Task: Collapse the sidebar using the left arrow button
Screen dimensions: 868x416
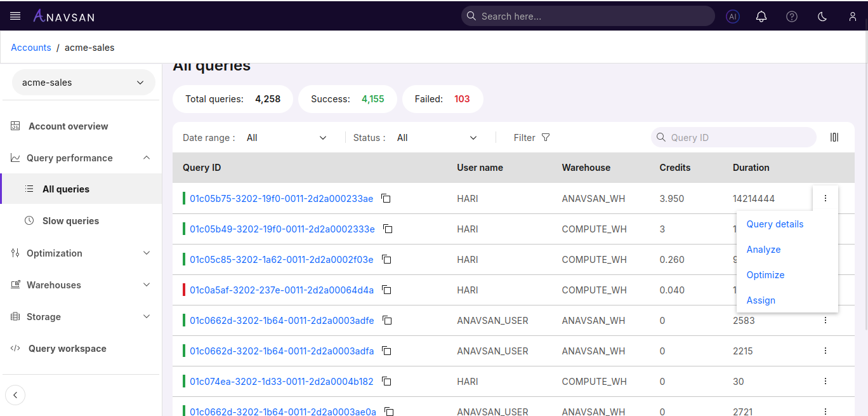Action: pos(15,395)
